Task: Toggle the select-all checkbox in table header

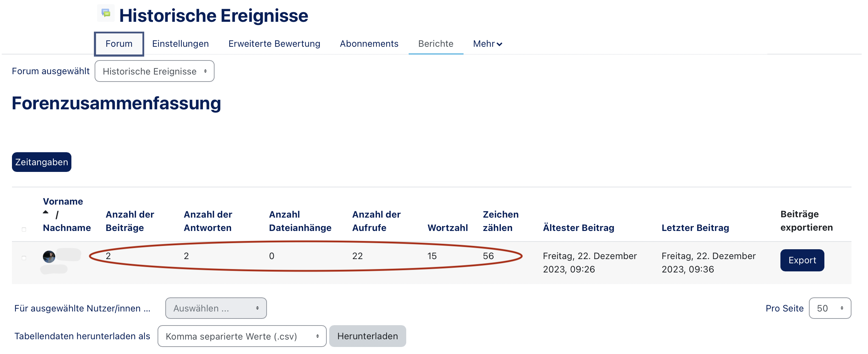Action: click(x=24, y=230)
